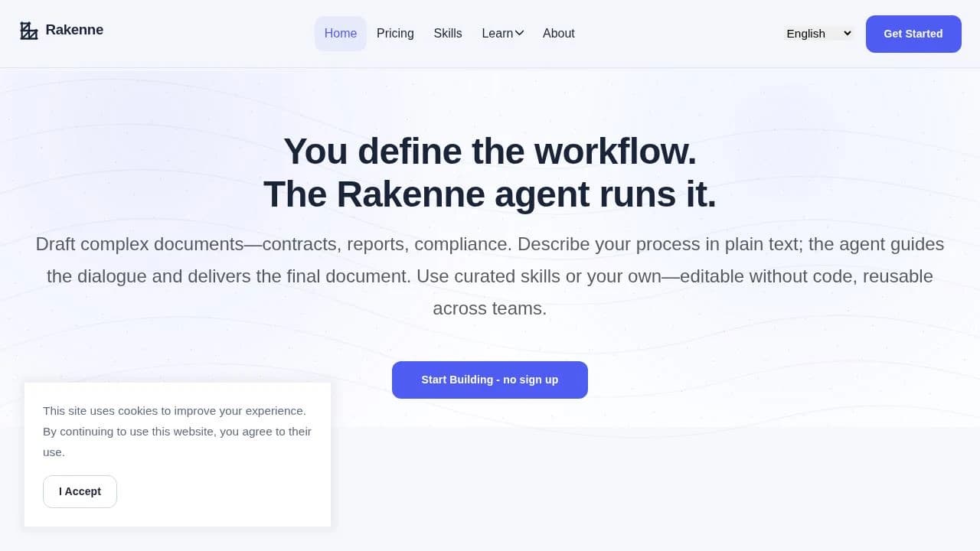This screenshot has width=980, height=551.
Task: Open the English language selector
Action: (818, 33)
